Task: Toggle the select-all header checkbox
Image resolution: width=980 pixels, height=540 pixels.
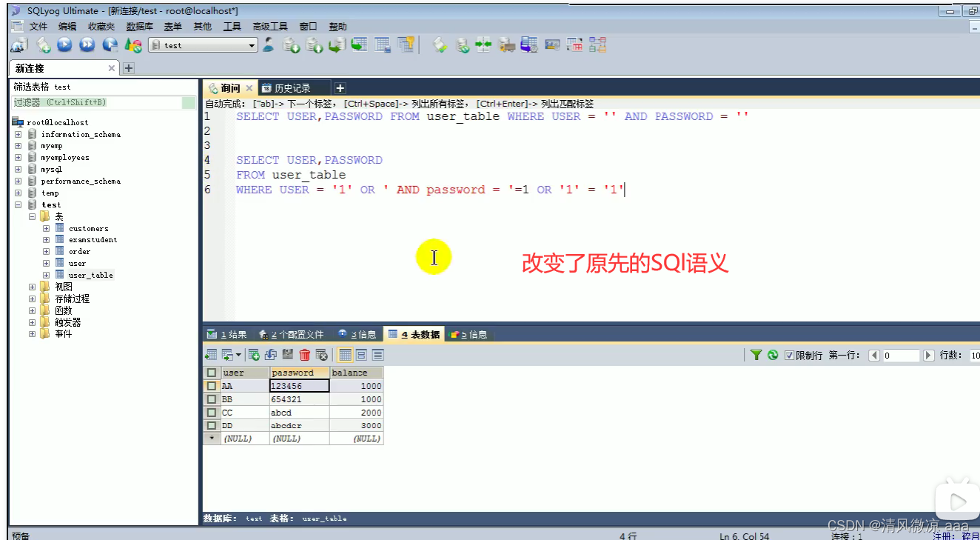Action: [212, 373]
